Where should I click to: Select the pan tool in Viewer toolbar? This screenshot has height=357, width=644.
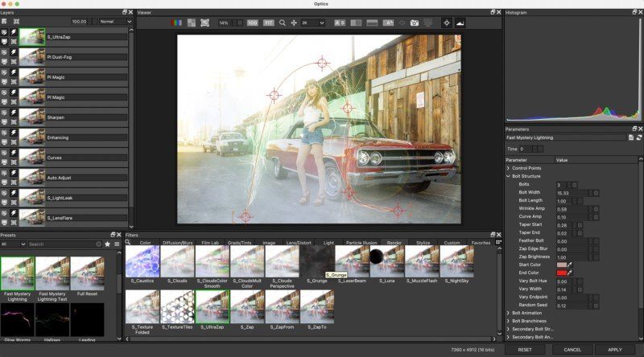(295, 23)
